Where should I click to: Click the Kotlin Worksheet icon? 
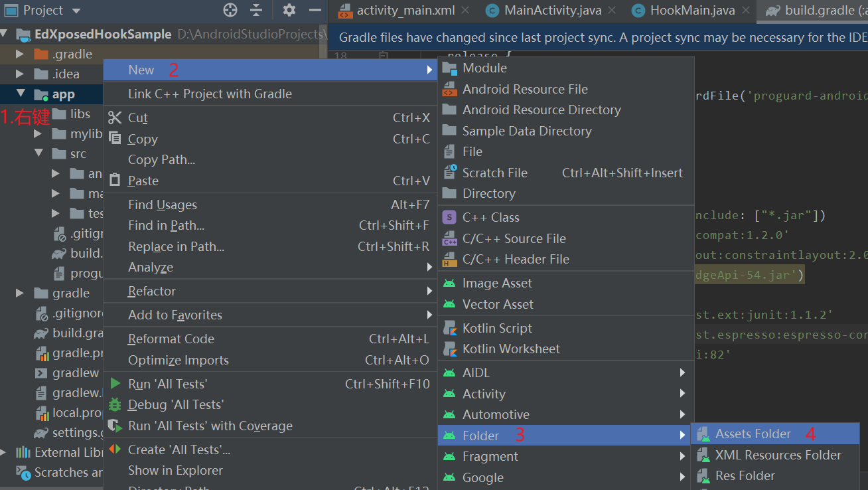[450, 349]
